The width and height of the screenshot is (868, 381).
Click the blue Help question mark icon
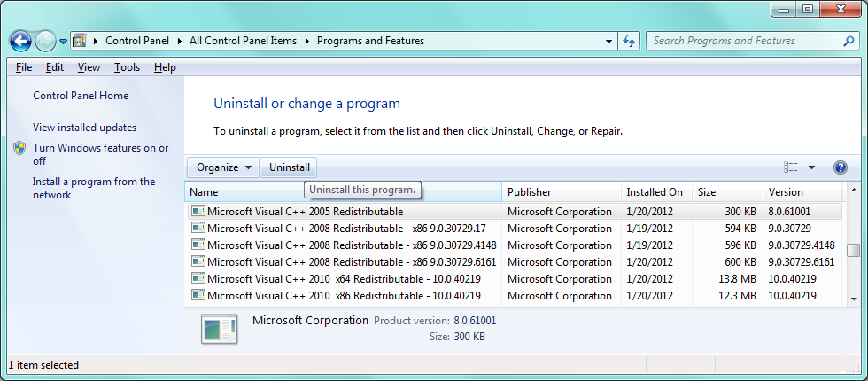[x=841, y=167]
